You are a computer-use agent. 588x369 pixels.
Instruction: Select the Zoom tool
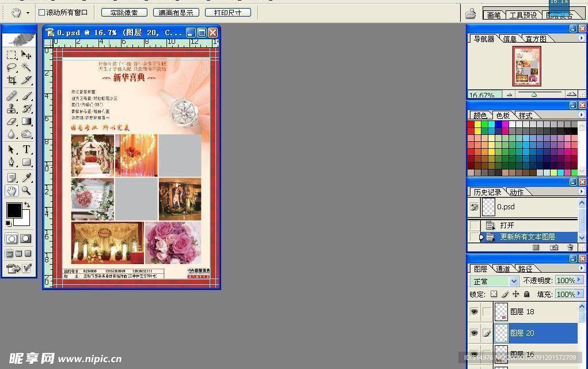tap(26, 190)
